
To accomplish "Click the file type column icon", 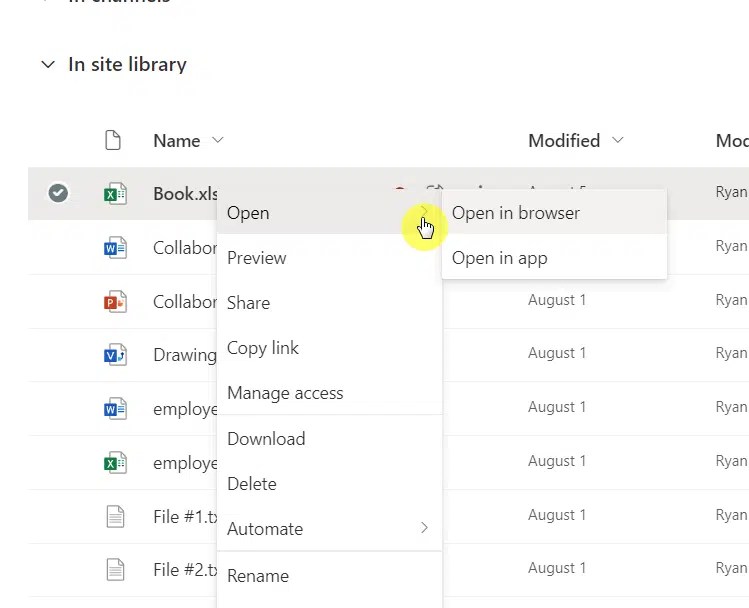I will click(x=113, y=140).
